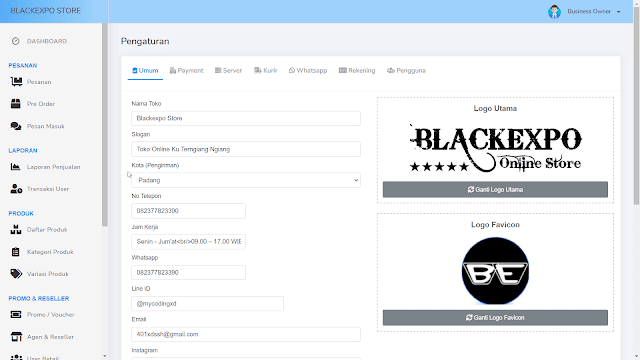The image size is (640, 360).
Task: Focus the Nama Toko input field
Action: pyautogui.click(x=246, y=118)
